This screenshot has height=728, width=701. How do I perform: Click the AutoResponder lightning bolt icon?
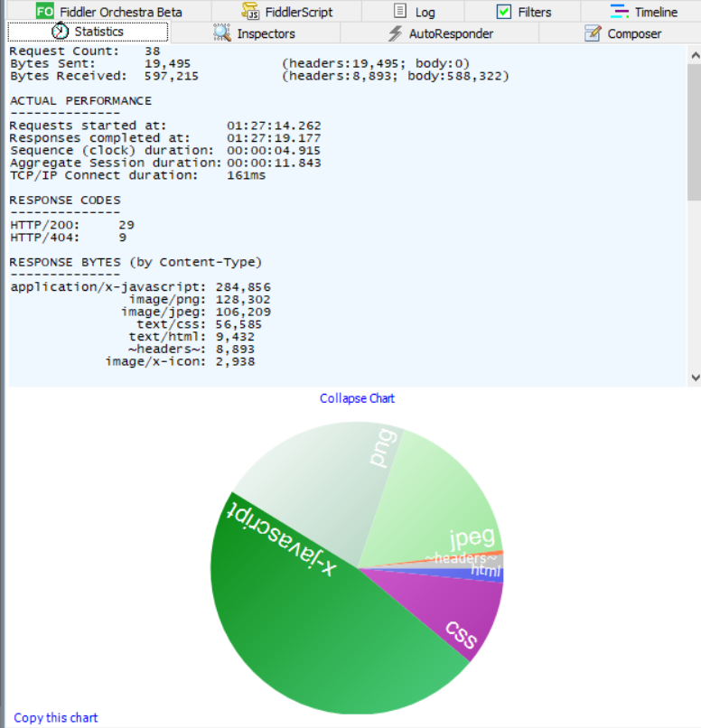394,33
